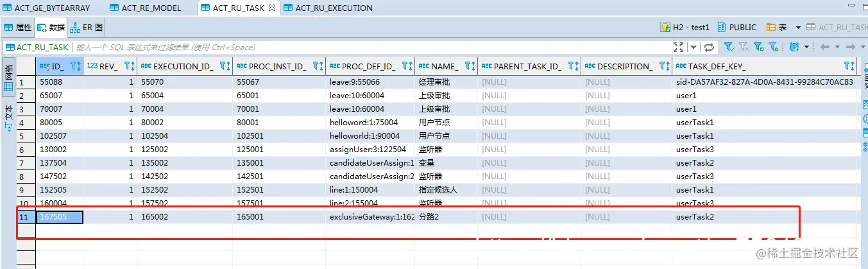The width and height of the screenshot is (868, 269).
Task: Sort by PROC_INST_ID_ column filter icon
Action: click(318, 66)
